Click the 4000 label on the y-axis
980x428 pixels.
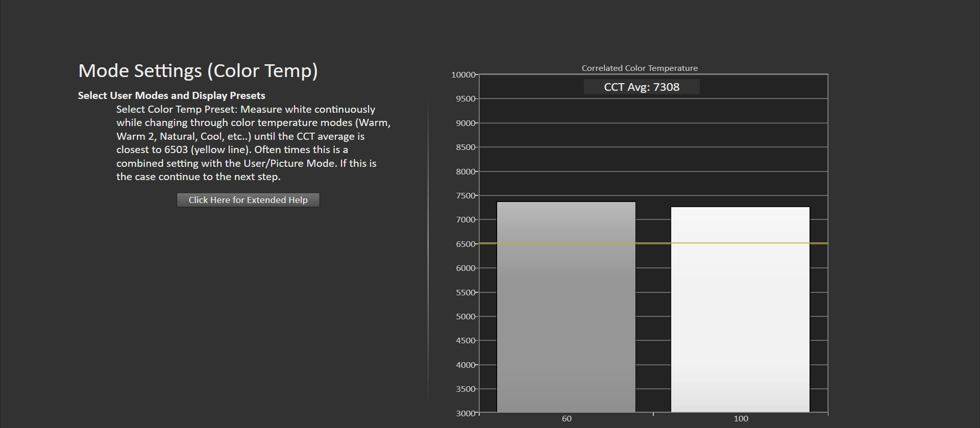tap(465, 365)
